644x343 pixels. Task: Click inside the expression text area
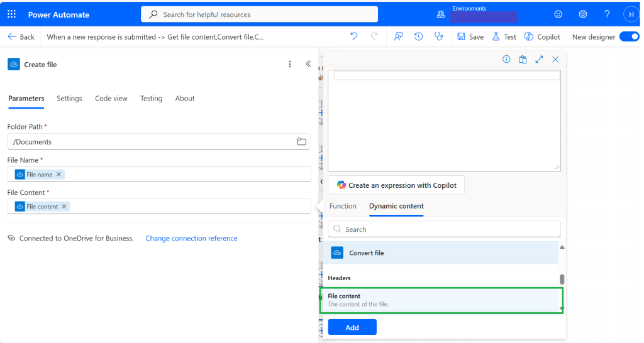click(x=444, y=121)
